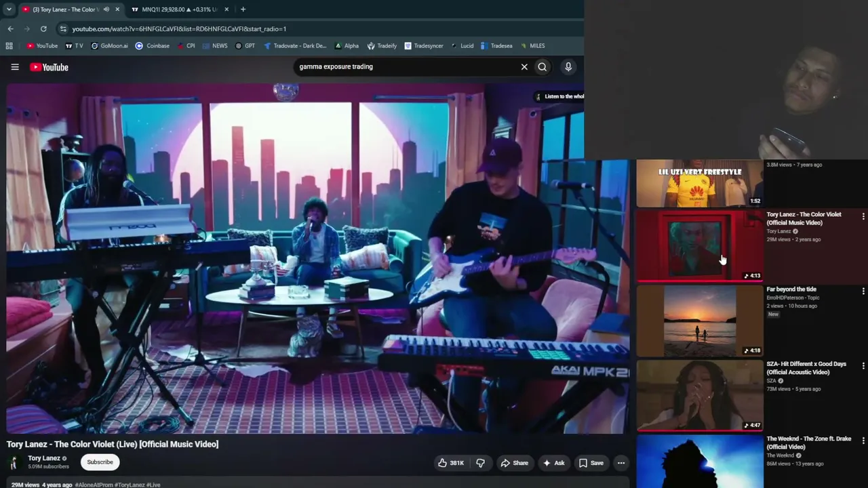Image resolution: width=868 pixels, height=488 pixels.
Task: Close the Tory Lanez YouTube tab
Action: pyautogui.click(x=117, y=9)
